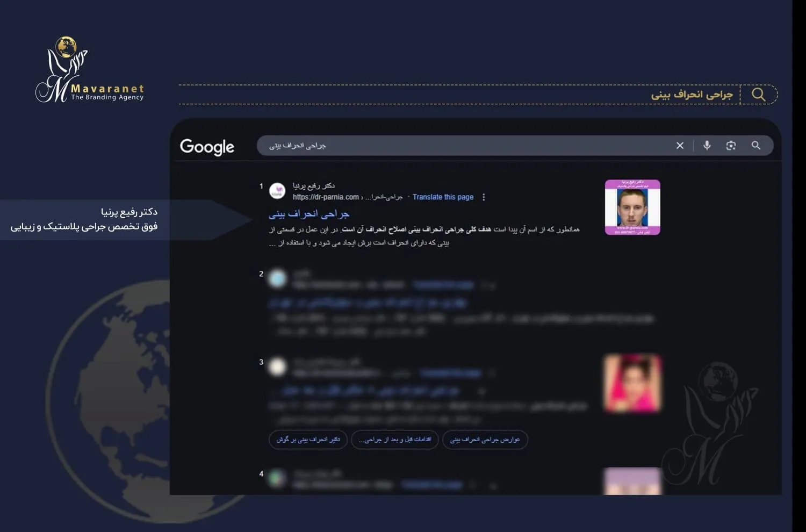Select the chip starting with اقدامات قبل و بعد
806x532 pixels.
[x=395, y=440]
